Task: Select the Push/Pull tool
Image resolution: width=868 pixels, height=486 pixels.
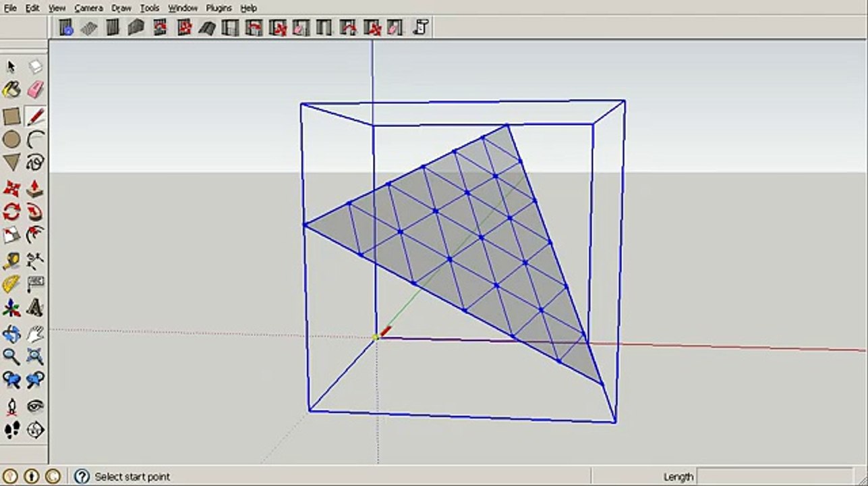Action: coord(35,189)
